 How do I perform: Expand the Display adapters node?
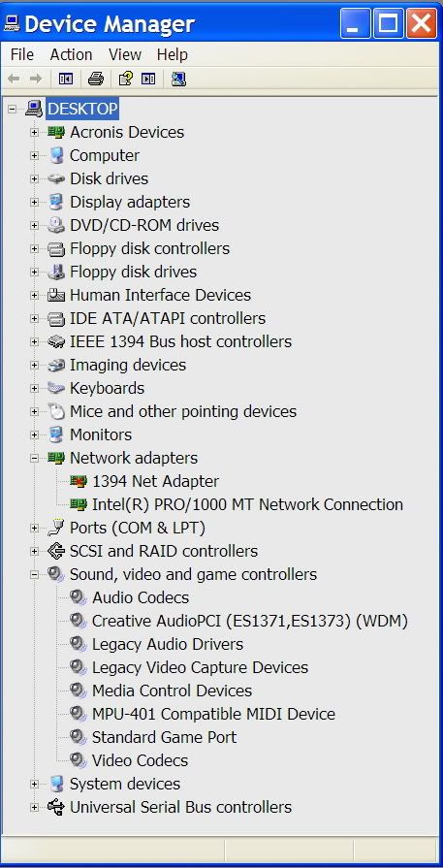pos(34,202)
